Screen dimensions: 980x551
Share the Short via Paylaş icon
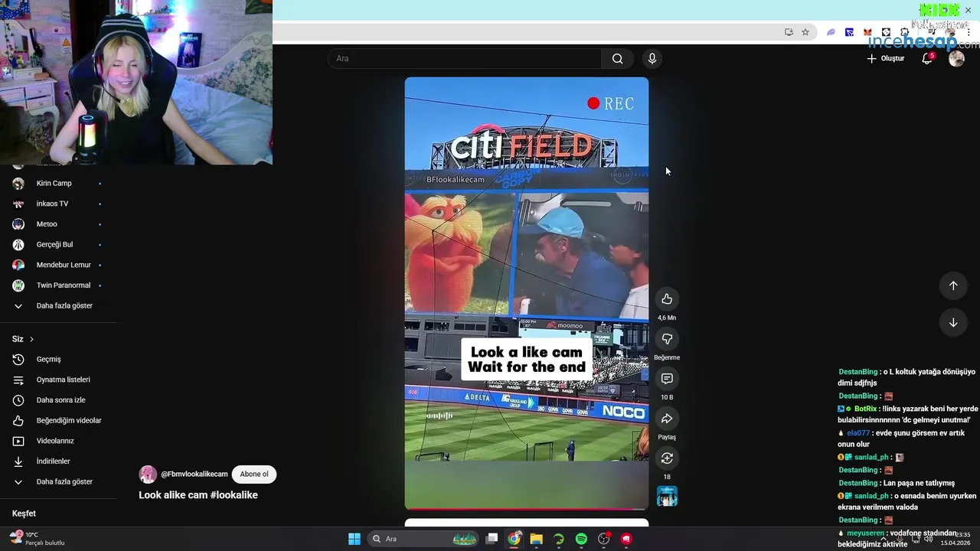[x=667, y=419]
